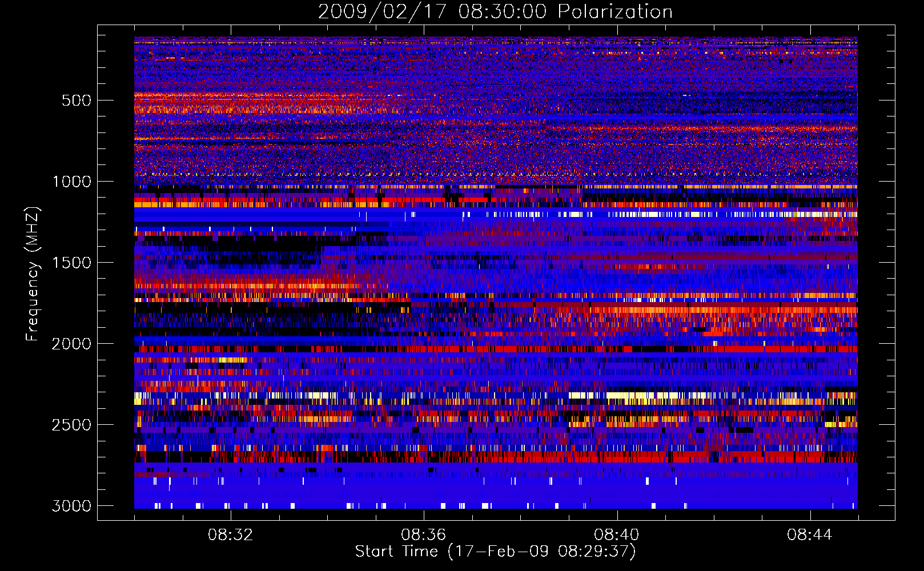Click the "Start Time (17-Feb-09 08:29:37)" label
The image size is (924, 571).
495,552
